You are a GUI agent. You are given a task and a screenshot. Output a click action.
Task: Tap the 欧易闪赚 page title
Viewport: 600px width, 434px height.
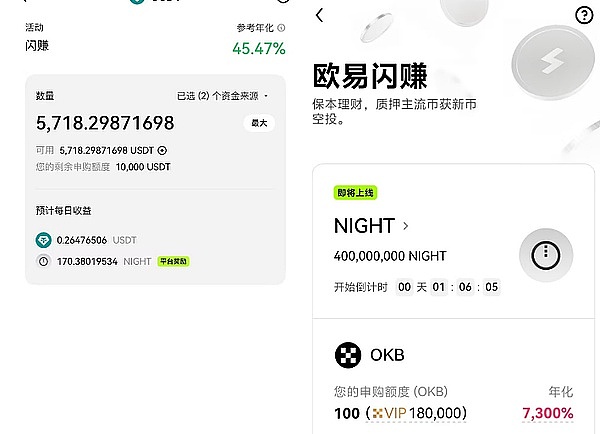click(370, 76)
